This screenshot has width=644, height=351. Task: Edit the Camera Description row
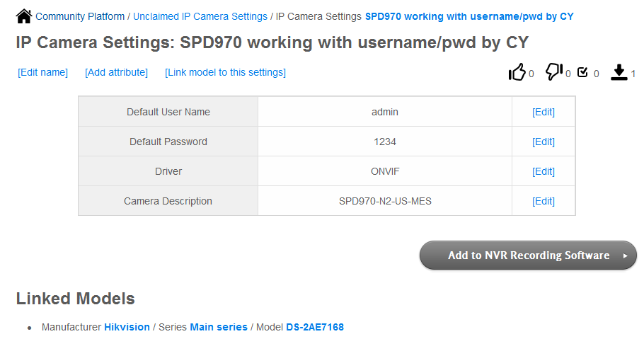[x=543, y=201]
